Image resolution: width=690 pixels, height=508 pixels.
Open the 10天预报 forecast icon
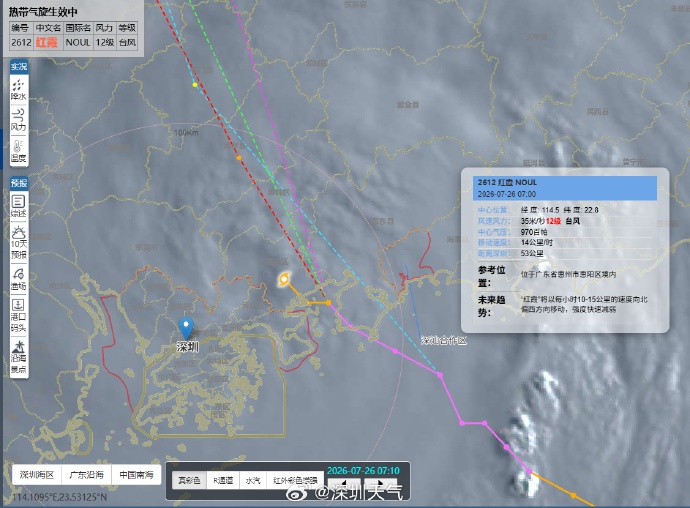(18, 242)
